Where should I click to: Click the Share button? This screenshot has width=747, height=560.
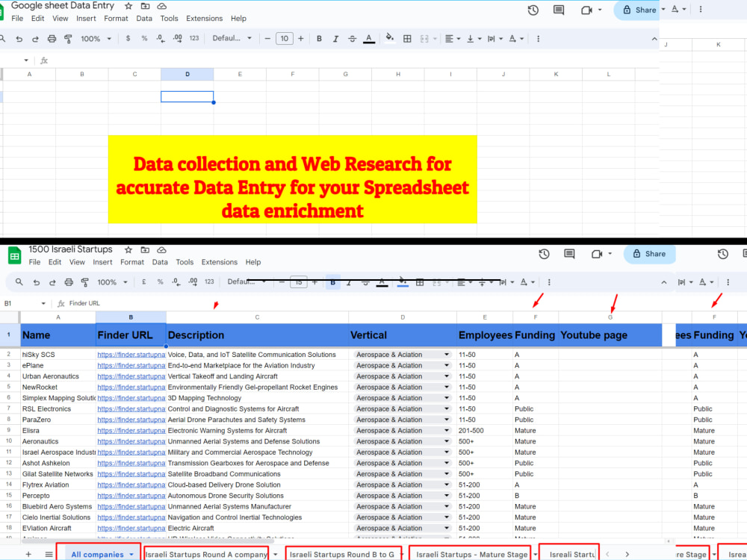[649, 254]
